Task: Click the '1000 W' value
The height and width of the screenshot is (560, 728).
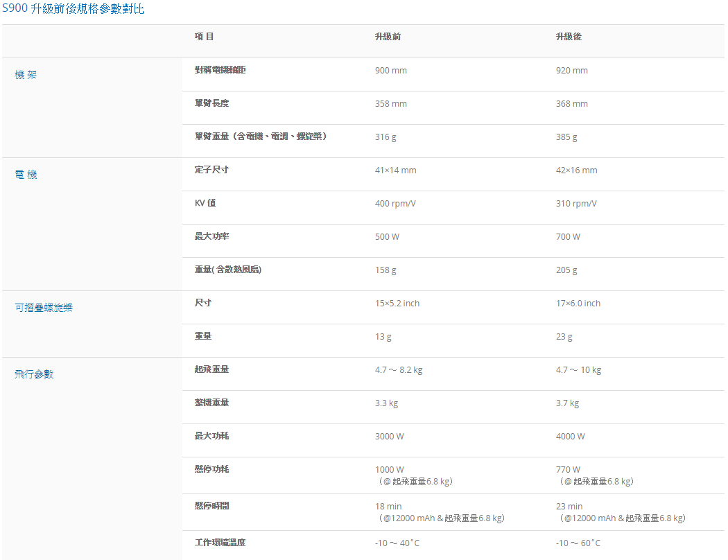Action: (x=390, y=469)
